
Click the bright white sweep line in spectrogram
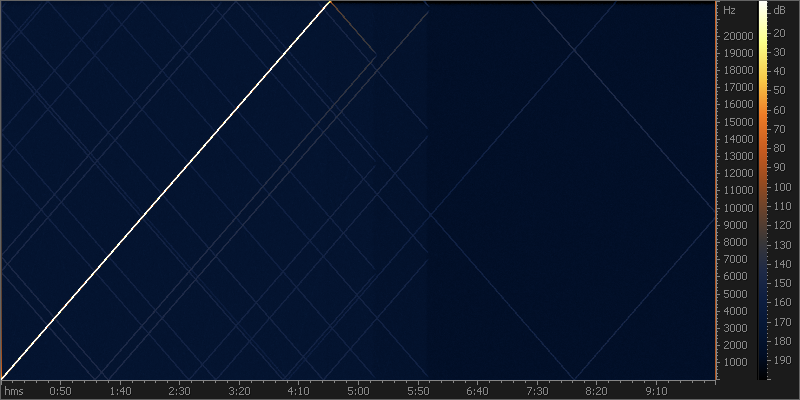click(165, 190)
